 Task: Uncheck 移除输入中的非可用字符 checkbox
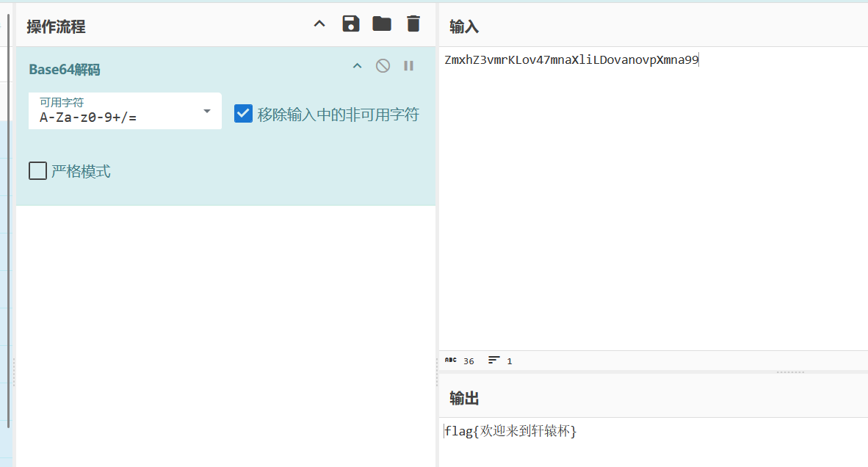coord(243,114)
